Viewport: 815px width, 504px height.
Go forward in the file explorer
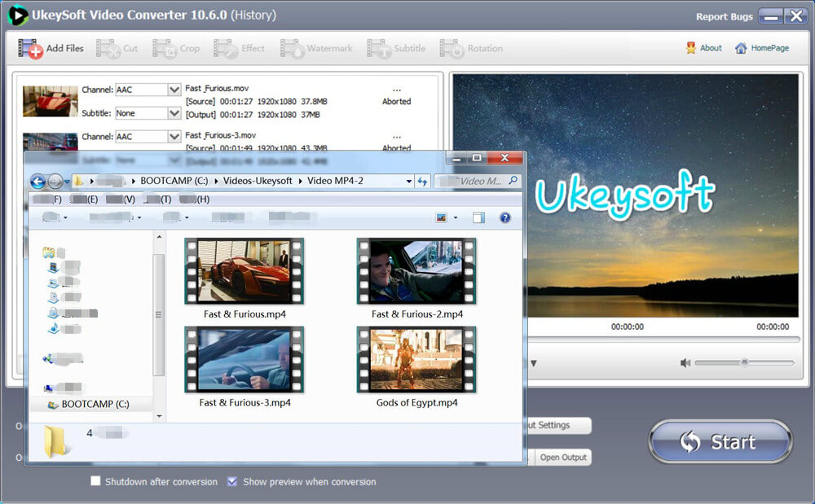click(55, 181)
